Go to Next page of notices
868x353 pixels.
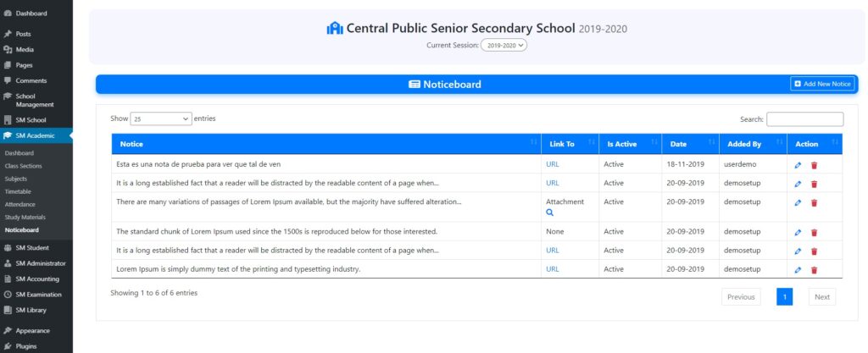coord(821,297)
